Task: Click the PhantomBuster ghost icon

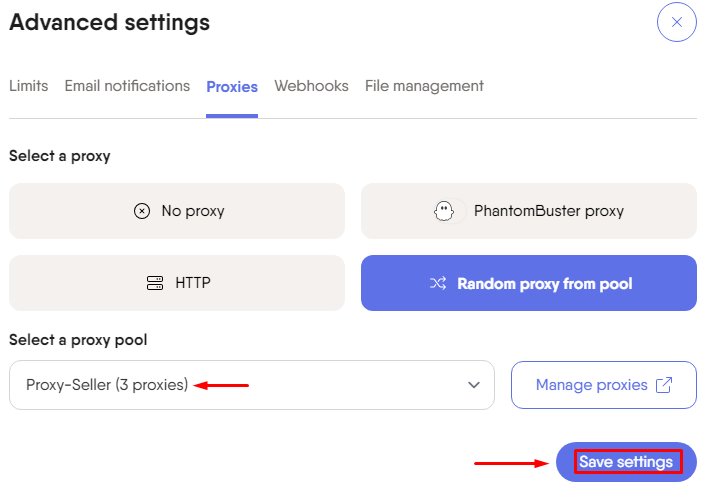Action: tap(444, 211)
